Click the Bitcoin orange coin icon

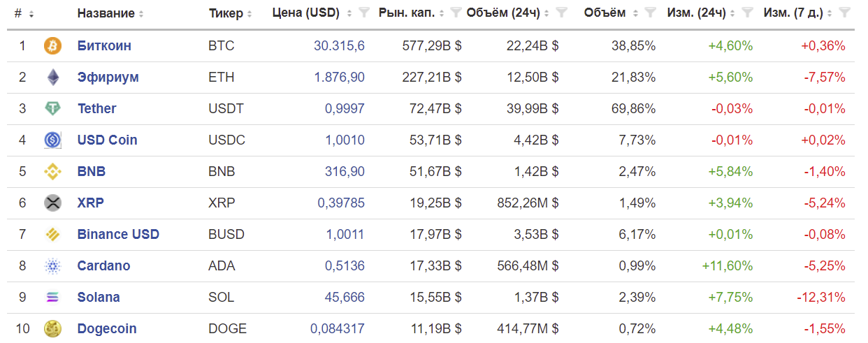coord(53,46)
